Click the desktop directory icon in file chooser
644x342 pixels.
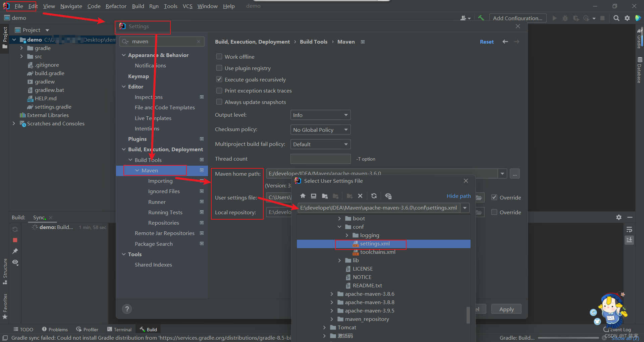coord(314,196)
